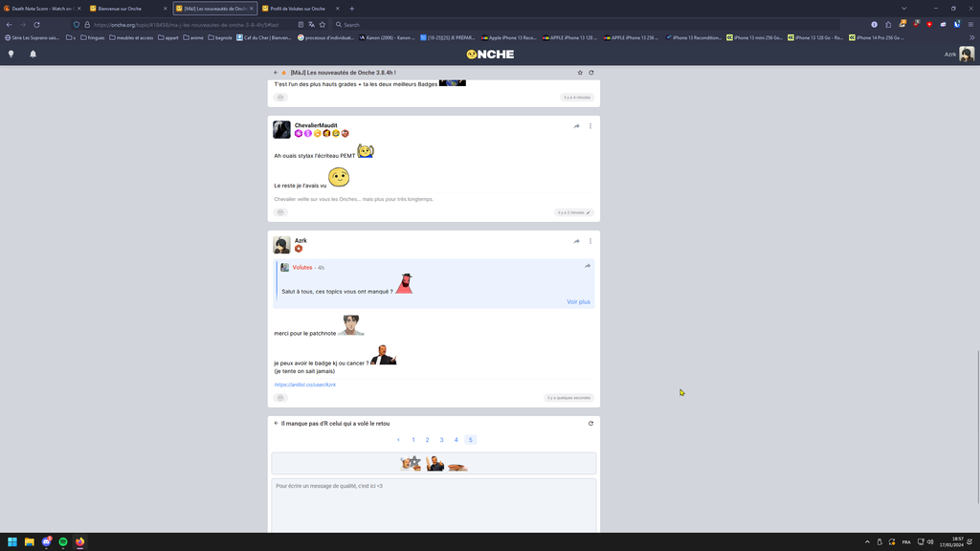The image size is (980, 551).
Task: Insert the chef sticker from the sticker bar
Action: pyautogui.click(x=411, y=464)
